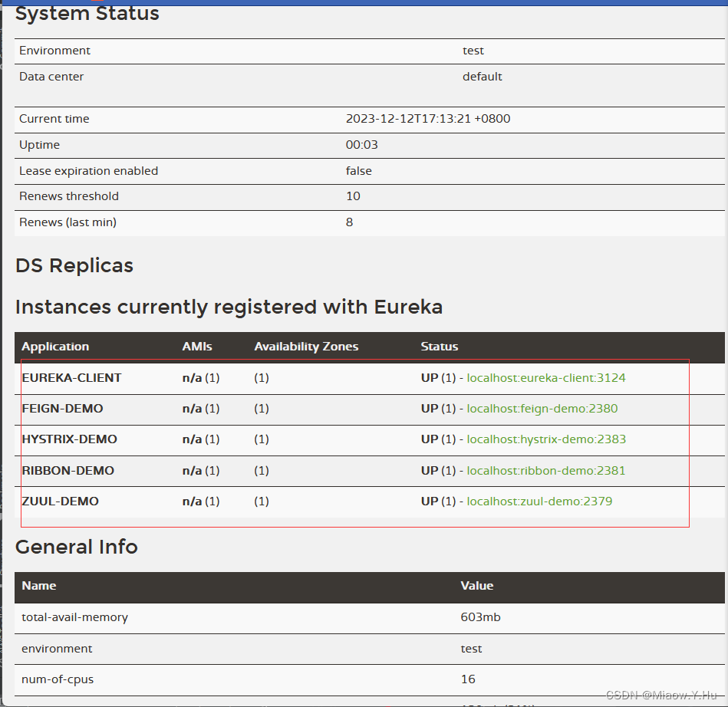Open the localhost:feign-demo:2380 instance link
728x707 pixels.
click(542, 409)
